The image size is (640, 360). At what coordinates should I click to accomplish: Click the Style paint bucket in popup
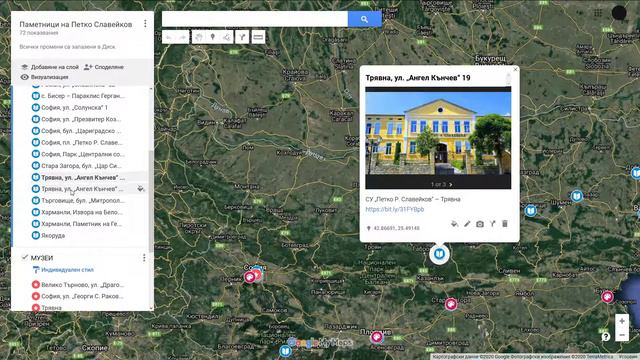[x=454, y=224]
